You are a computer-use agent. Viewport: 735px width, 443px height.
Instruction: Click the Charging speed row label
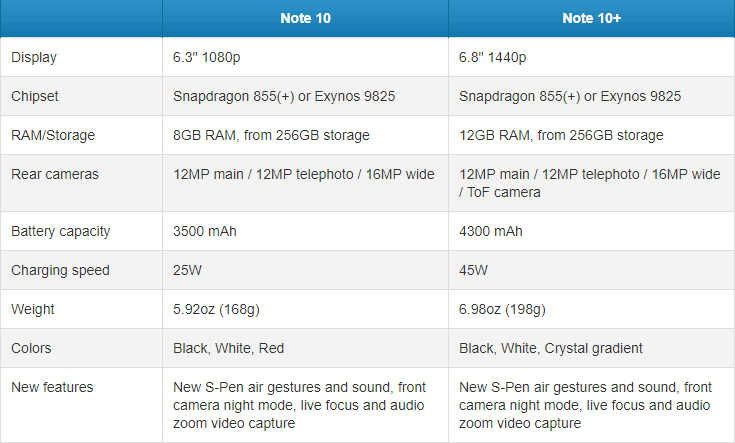tap(60, 270)
